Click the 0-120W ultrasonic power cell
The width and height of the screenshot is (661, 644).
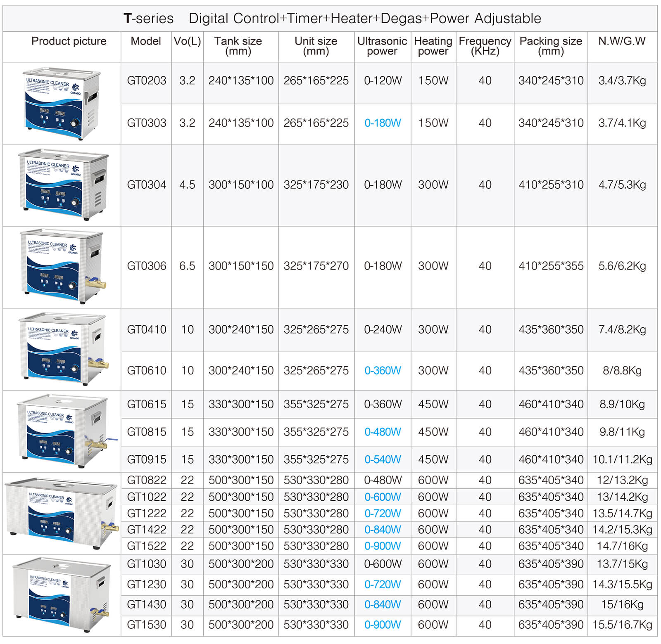[383, 80]
